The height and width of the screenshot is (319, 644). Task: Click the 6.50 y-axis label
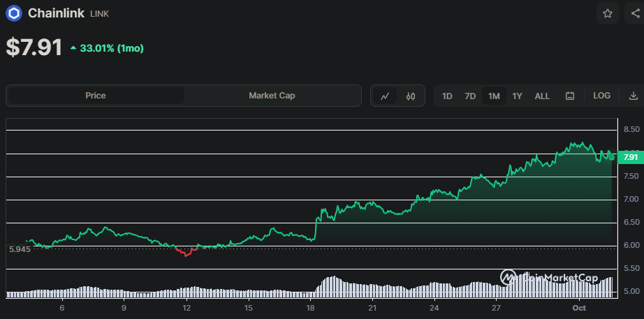[x=631, y=222]
